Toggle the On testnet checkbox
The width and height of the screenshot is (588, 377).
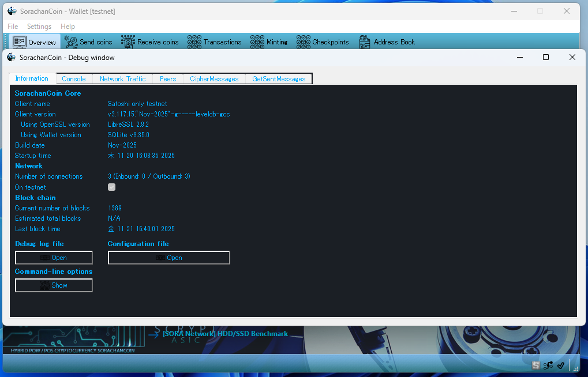pos(112,187)
